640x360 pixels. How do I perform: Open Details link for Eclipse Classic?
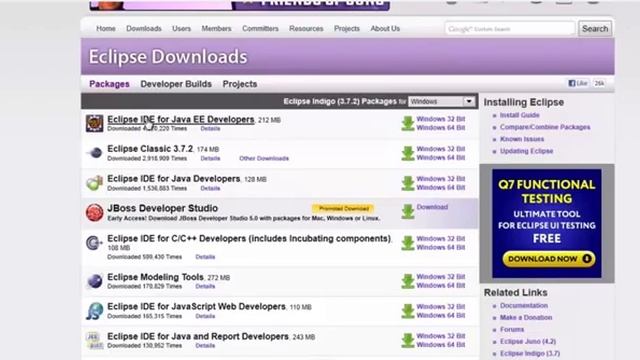[210, 158]
